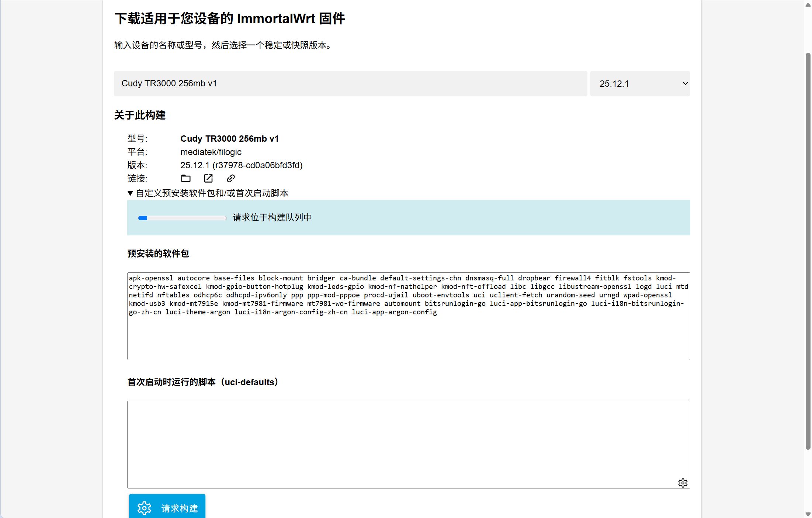Open the external-link icon under 链接

[x=208, y=179]
